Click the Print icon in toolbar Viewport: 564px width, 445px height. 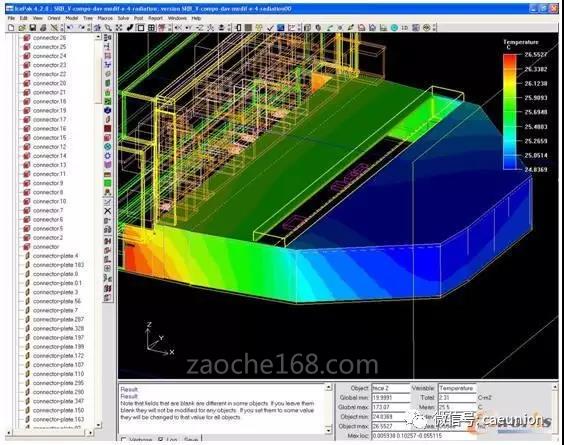tap(43, 27)
